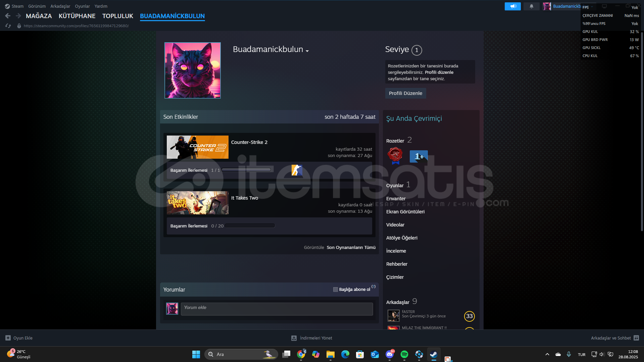Image resolution: width=644 pixels, height=362 pixels.
Task: Switch to the TOPLULUK tab
Action: click(118, 16)
